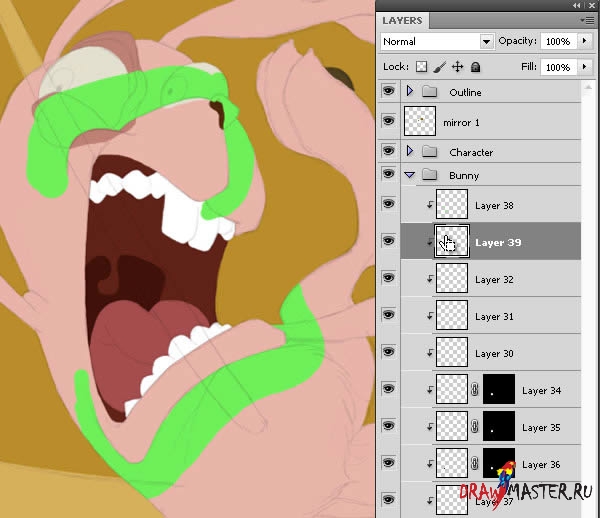600x518 pixels.
Task: Hide Layer 38 with its eye icon
Action: tap(388, 204)
